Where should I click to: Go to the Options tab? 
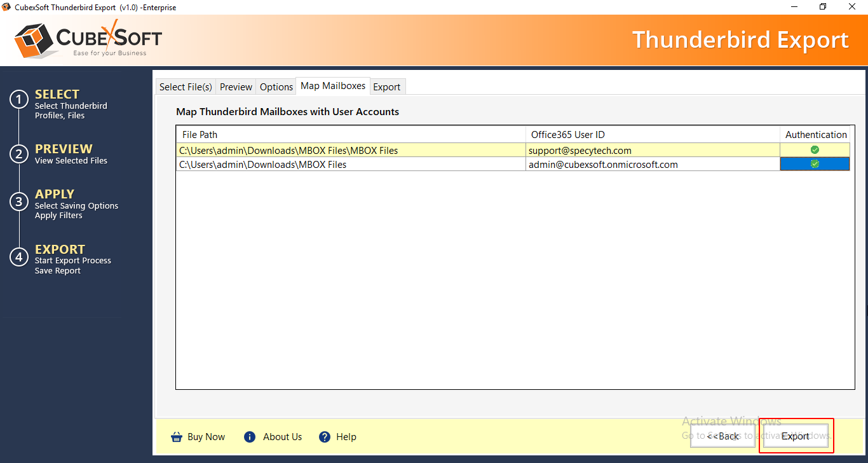(x=276, y=87)
